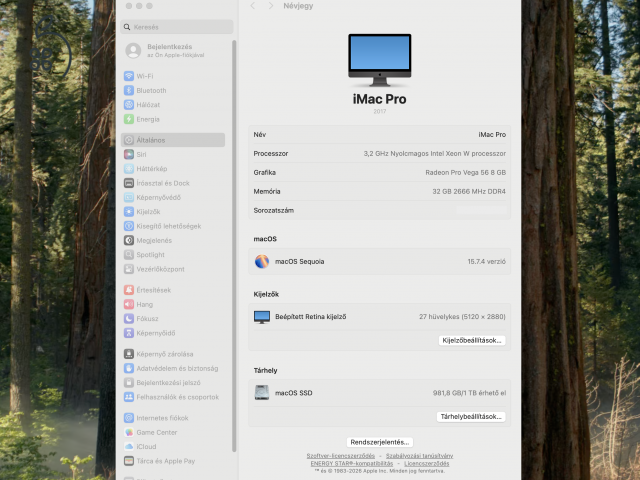
Task: Open Képernyő zárolása icon
Action: coord(129,354)
